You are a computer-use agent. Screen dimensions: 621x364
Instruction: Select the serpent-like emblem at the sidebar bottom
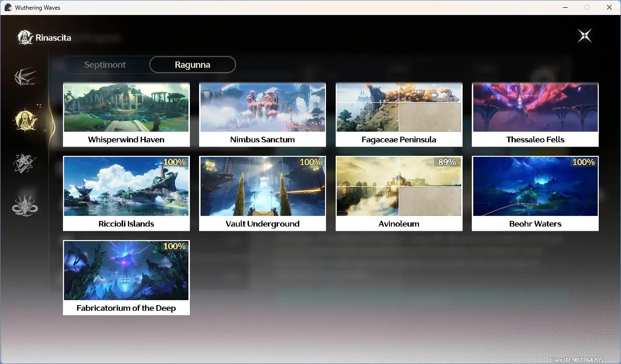coord(25,206)
